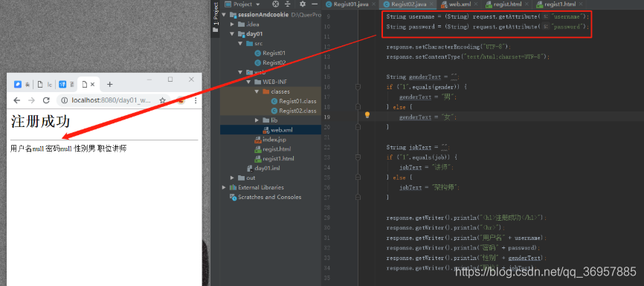Viewport: 644px width, 286px height.
Task: Click fold marker at line 16 if statement
Action: click(x=358, y=87)
